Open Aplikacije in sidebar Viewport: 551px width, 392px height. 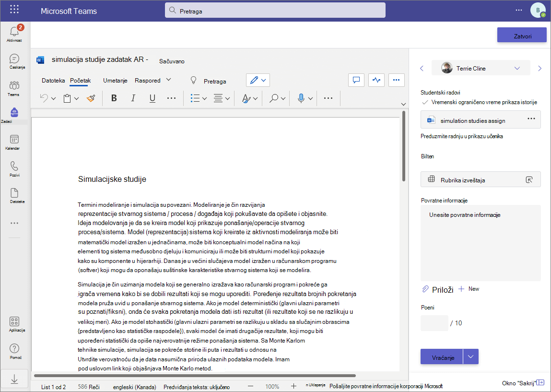(14, 324)
